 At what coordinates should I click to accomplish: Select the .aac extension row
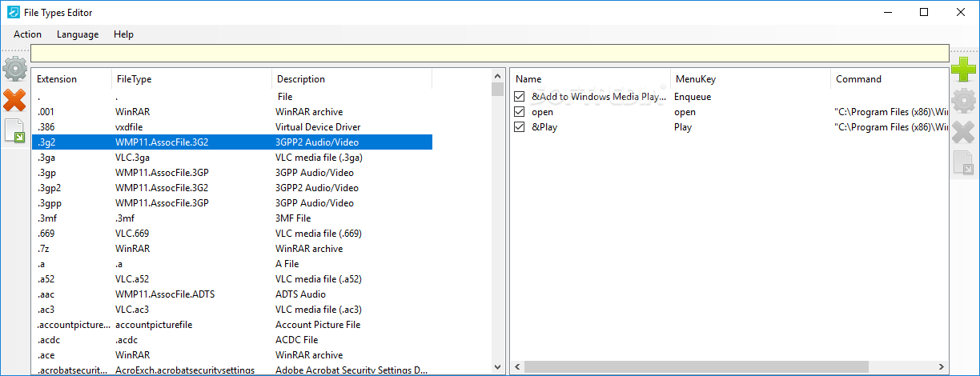[232, 294]
